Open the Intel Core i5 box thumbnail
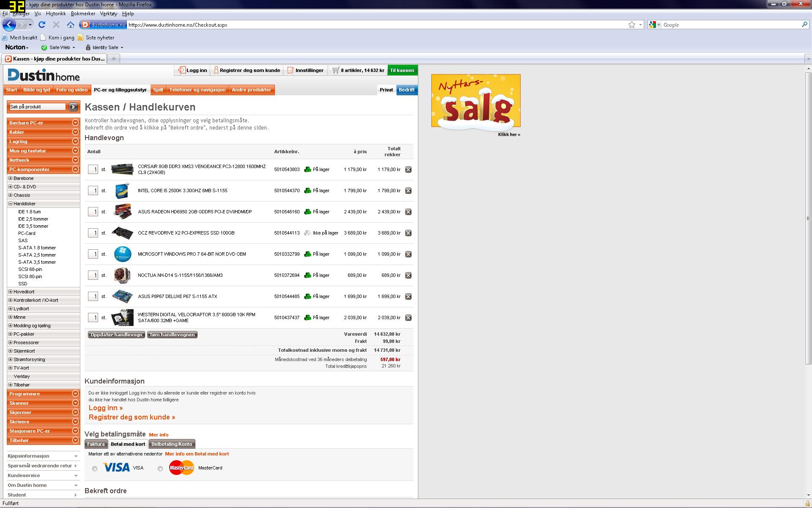This screenshot has width=812, height=508. (x=122, y=190)
